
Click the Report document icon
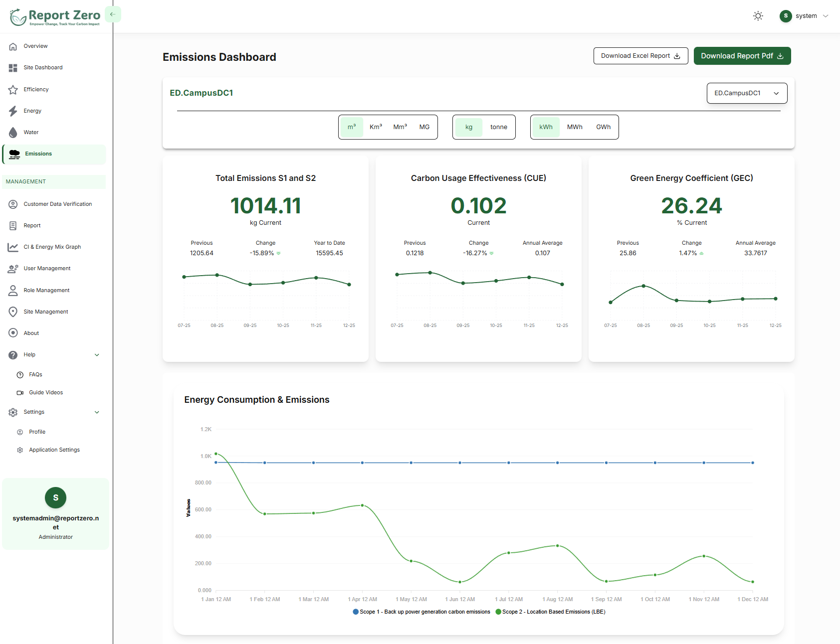(x=13, y=226)
